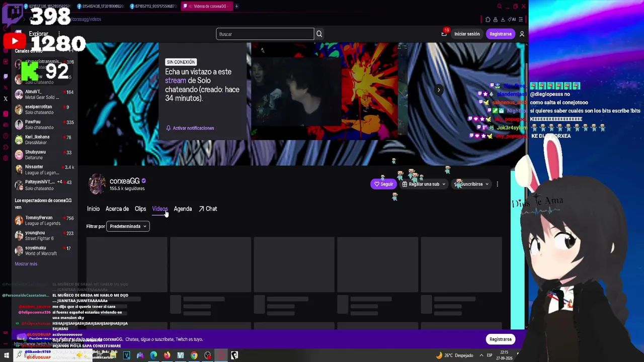This screenshot has width=644, height=362.
Task: Open Shubyuwu Deltarune channel
Action: click(44, 155)
